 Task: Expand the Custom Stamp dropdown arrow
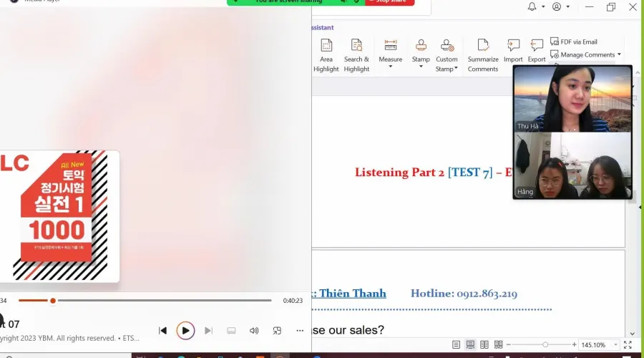tap(456, 68)
